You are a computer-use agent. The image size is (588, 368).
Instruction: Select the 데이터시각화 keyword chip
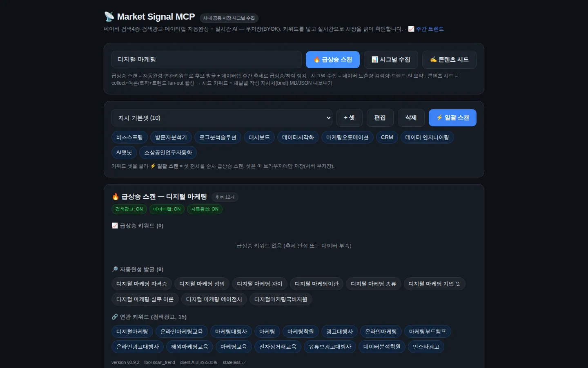pos(298,137)
